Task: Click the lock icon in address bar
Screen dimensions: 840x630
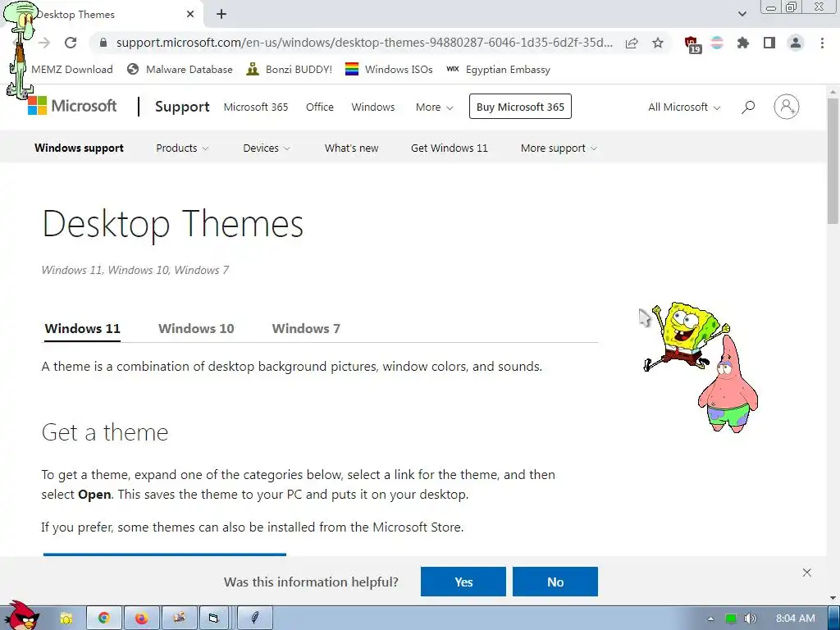Action: pyautogui.click(x=103, y=43)
